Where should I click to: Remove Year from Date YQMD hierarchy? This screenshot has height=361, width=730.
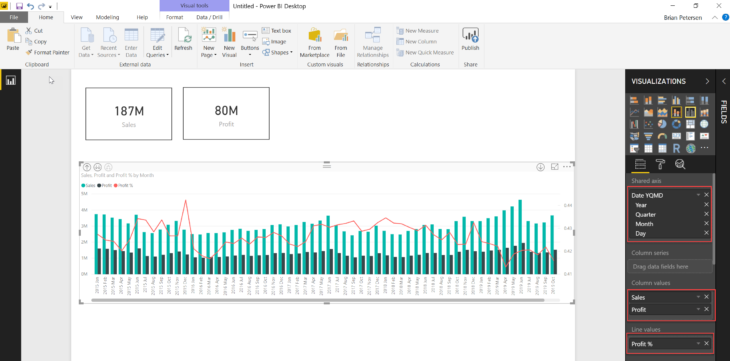tap(706, 204)
